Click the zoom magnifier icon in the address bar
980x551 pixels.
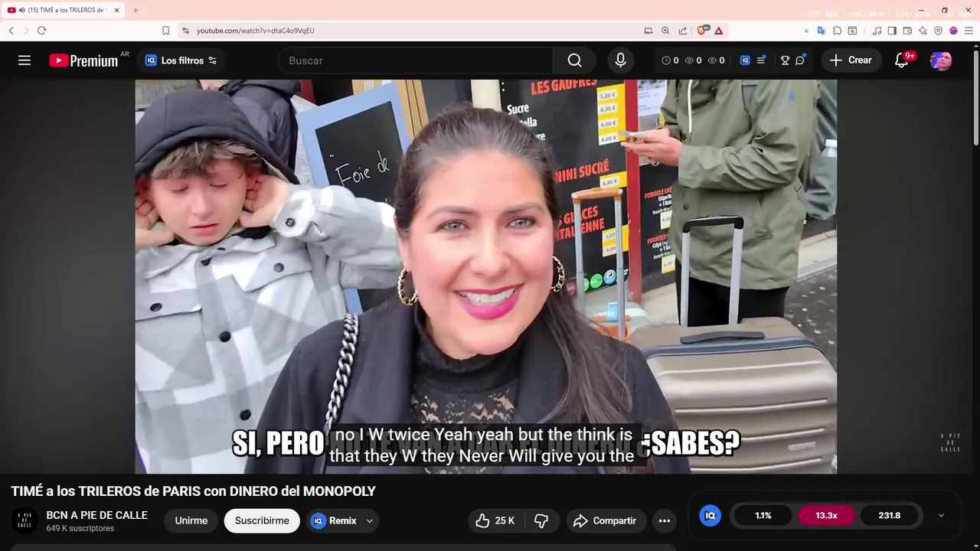[x=665, y=31]
